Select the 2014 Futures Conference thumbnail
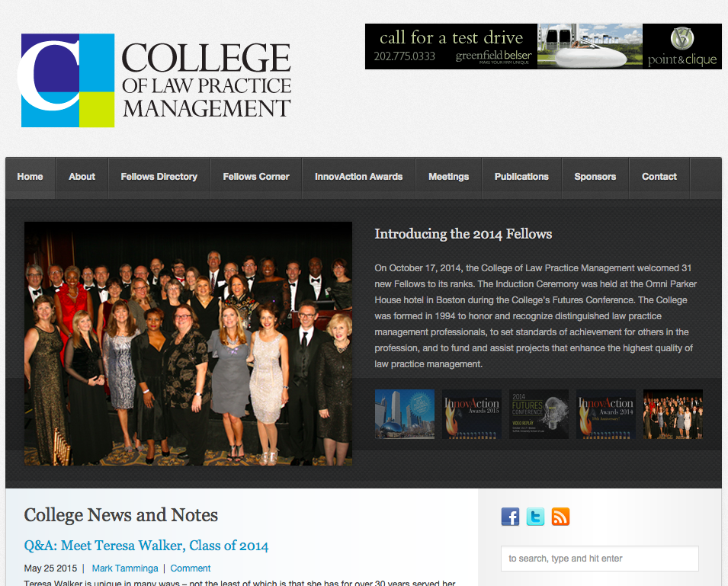The height and width of the screenshot is (586, 728). pyautogui.click(x=539, y=414)
